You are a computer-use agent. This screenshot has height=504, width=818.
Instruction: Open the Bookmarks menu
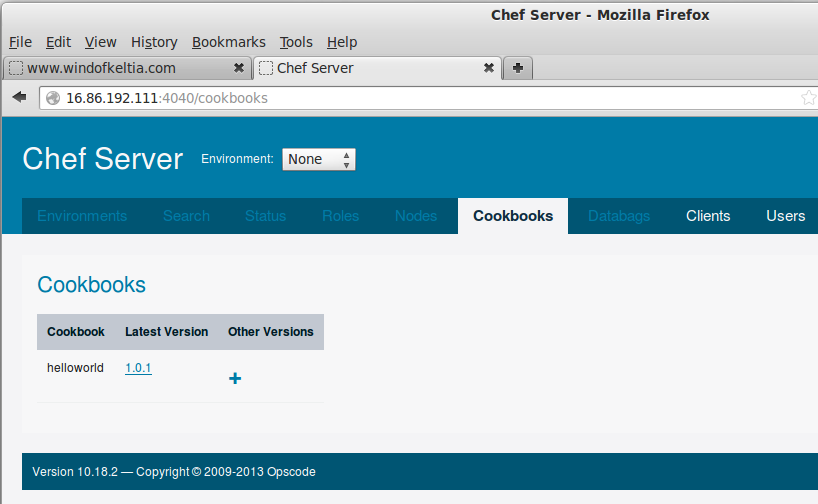[x=228, y=42]
